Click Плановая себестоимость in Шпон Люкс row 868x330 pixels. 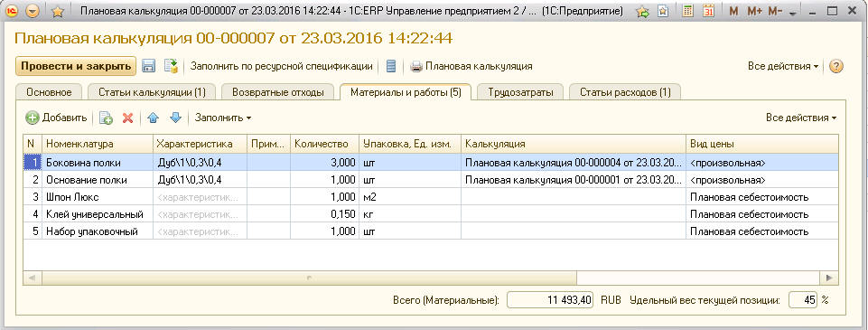tap(761, 197)
